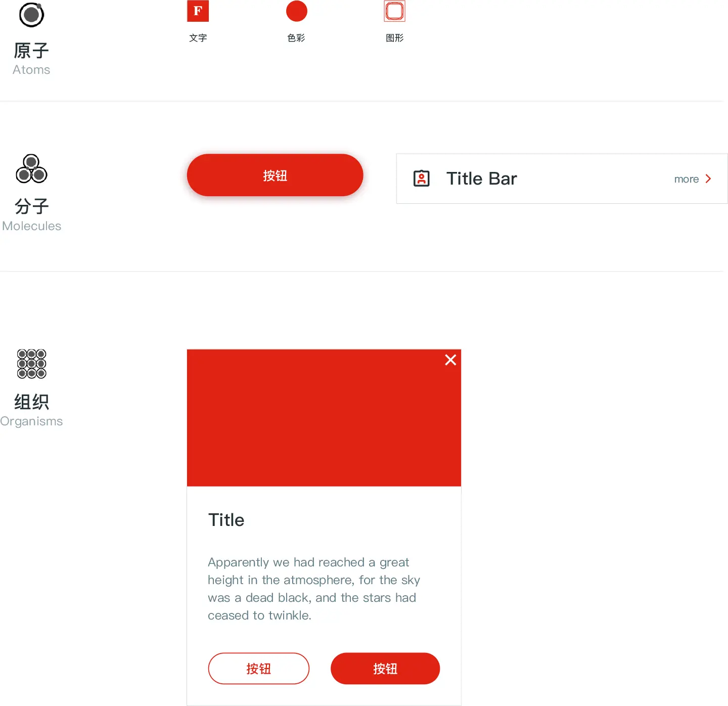This screenshot has height=706, width=728.
Task: Click the Atoms single-circle icon
Action: tap(31, 15)
